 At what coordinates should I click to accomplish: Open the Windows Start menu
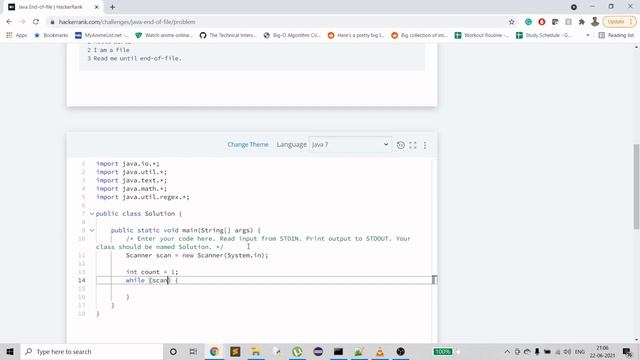pyautogui.click(x=10, y=351)
